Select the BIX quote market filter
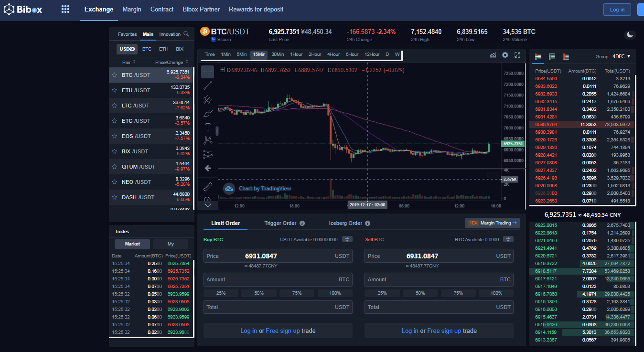 [x=180, y=49]
